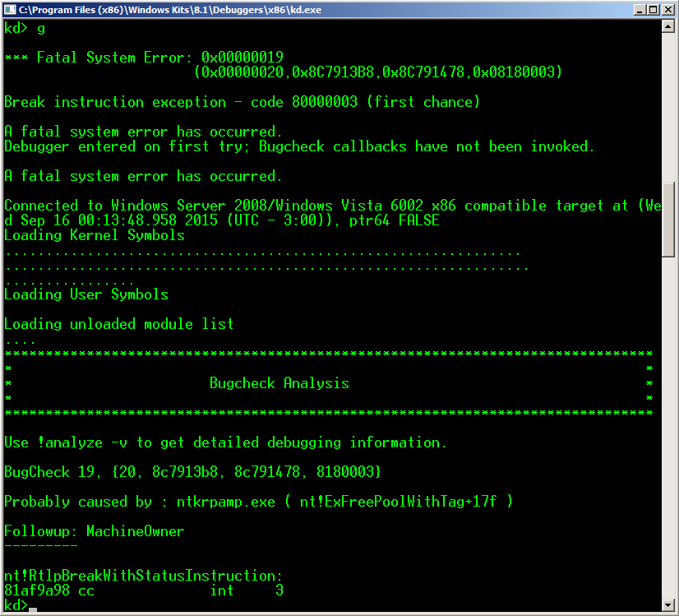Click the kd.exe window title bar text
The width and height of the screenshot is (679, 616).
[x=164, y=9]
